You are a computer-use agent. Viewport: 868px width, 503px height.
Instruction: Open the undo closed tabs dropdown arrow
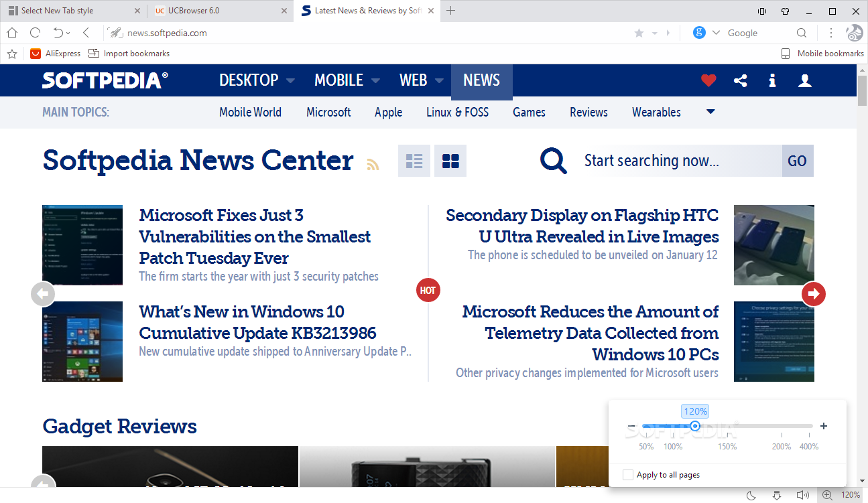(x=68, y=33)
